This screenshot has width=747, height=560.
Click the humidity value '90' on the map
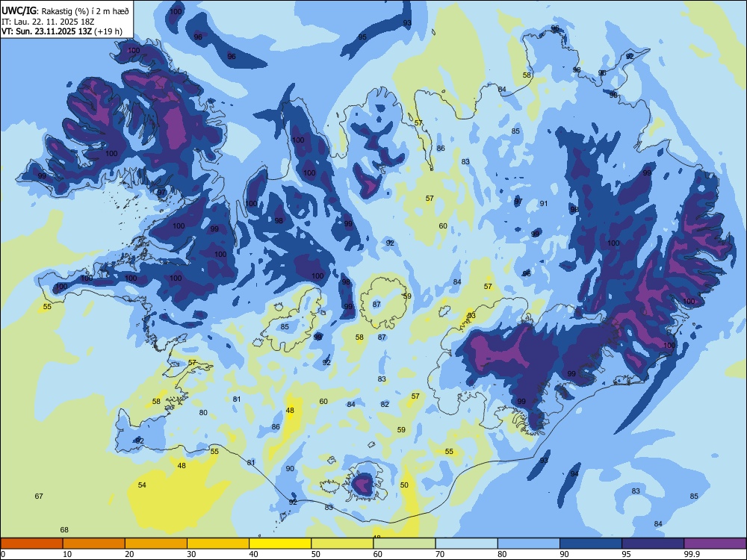coord(290,469)
